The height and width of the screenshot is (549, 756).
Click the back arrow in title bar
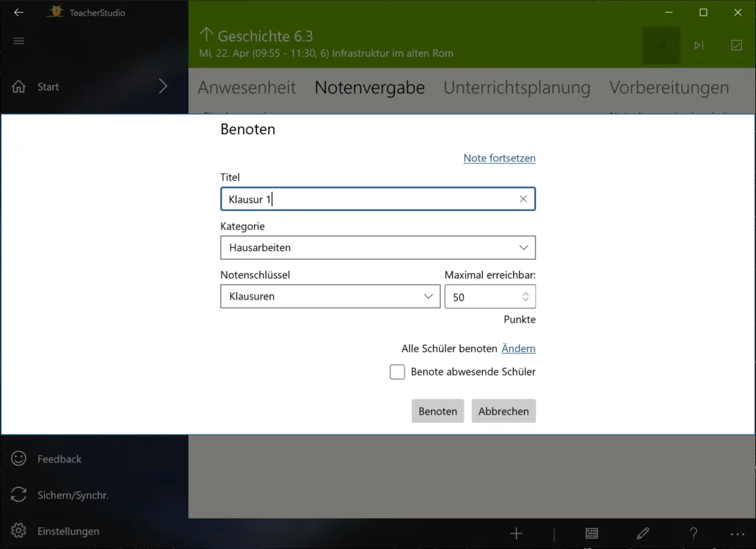pyautogui.click(x=18, y=13)
